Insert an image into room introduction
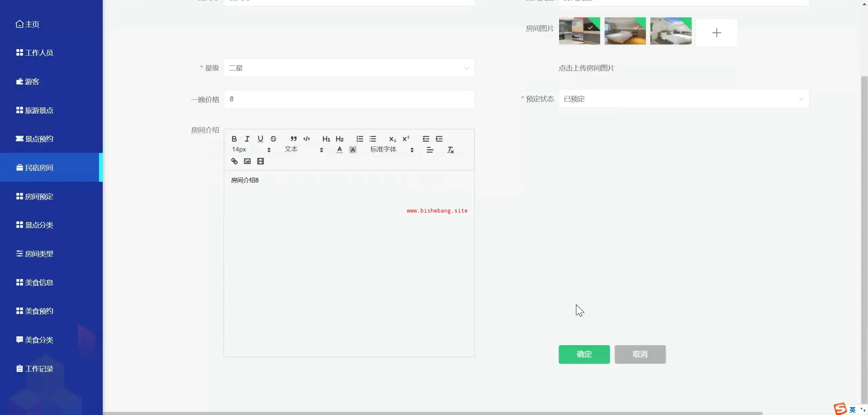The image size is (868, 415). point(247,161)
